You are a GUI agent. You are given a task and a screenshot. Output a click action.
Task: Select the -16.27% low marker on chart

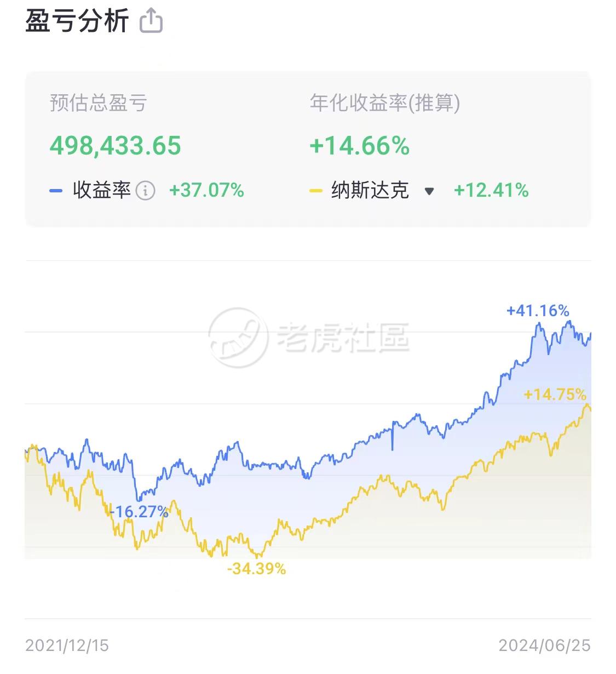click(139, 512)
